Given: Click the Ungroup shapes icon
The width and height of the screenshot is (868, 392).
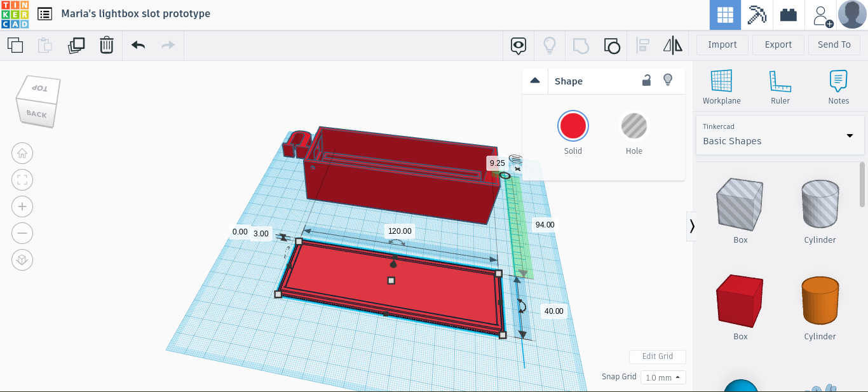Looking at the screenshot, I should point(611,45).
